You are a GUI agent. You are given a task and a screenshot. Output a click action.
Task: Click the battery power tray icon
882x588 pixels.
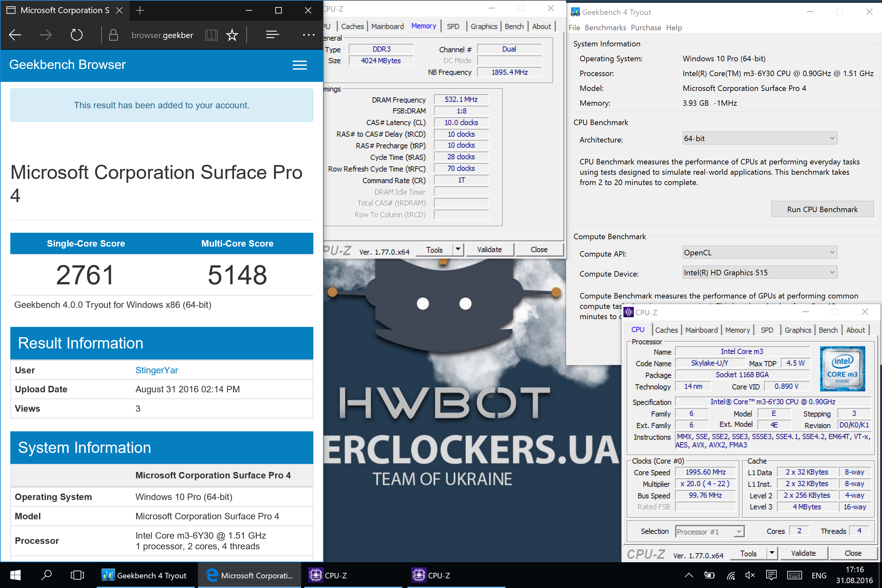(x=709, y=575)
